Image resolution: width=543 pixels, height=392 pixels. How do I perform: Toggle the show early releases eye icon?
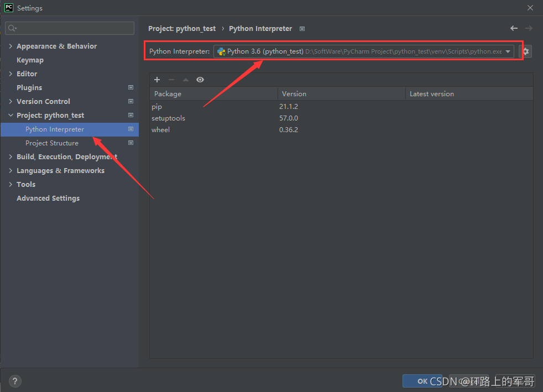coord(200,80)
